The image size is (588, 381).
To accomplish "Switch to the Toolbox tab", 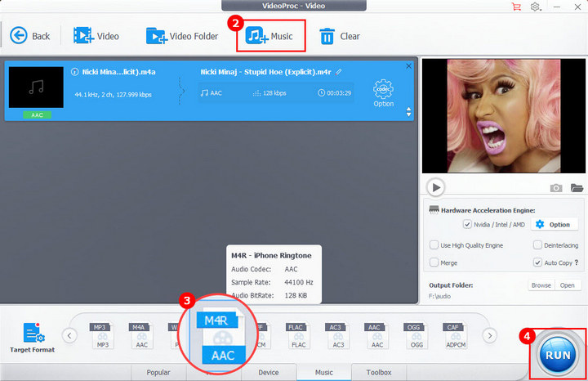I will click(379, 372).
